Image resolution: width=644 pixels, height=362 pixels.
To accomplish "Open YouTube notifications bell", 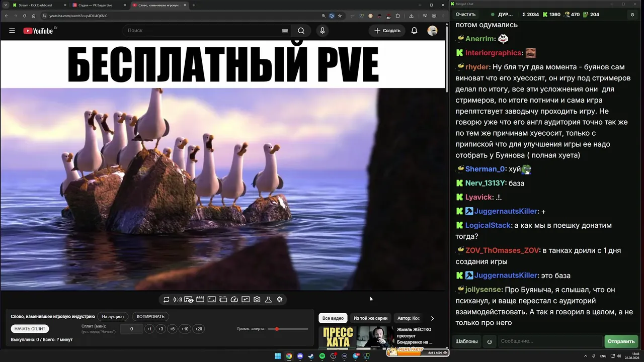I will click(x=414, y=31).
